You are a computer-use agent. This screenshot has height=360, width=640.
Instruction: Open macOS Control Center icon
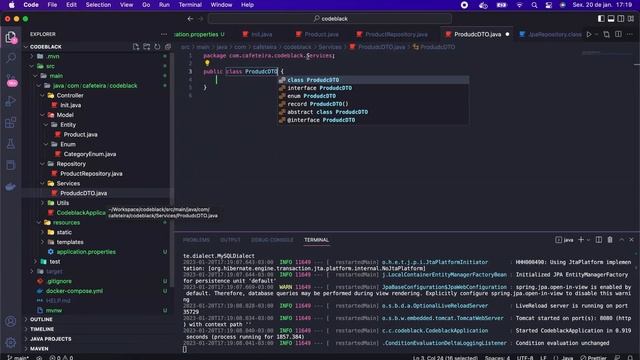pyautogui.click(x=549, y=5)
